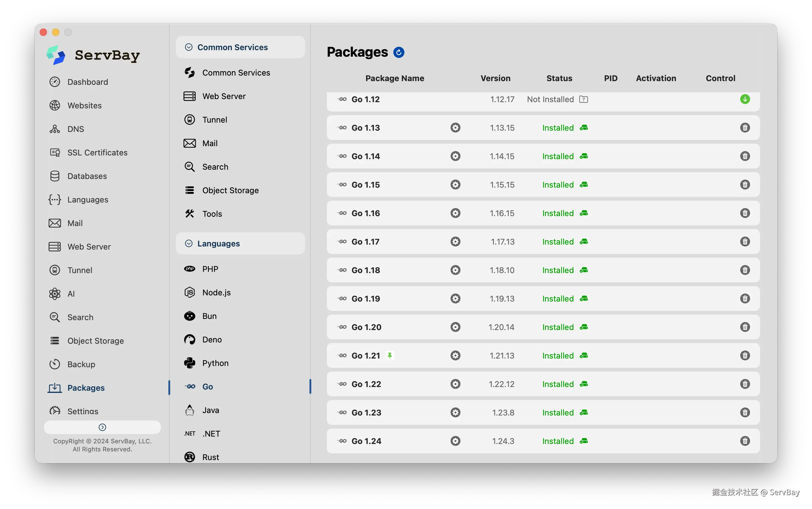Image resolution: width=812 pixels, height=509 pixels.
Task: Go to SSL Certificates page
Action: click(x=97, y=153)
